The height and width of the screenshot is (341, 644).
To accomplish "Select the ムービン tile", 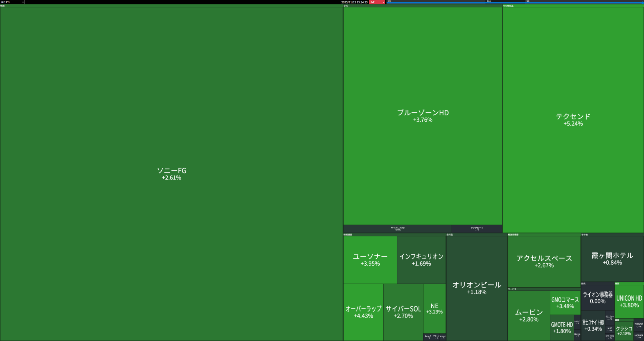I will point(529,315).
